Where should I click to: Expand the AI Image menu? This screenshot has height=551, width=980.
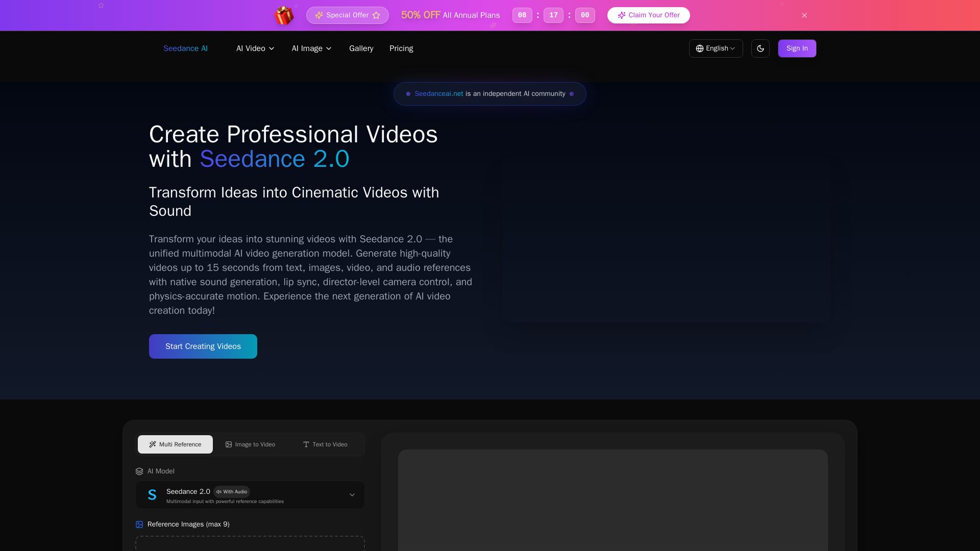click(312, 48)
